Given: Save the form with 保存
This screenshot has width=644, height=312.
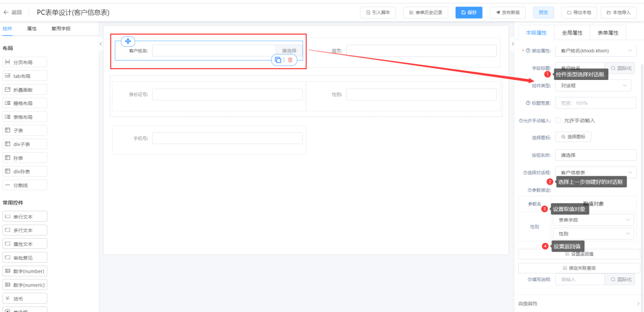Looking at the screenshot, I should 469,12.
